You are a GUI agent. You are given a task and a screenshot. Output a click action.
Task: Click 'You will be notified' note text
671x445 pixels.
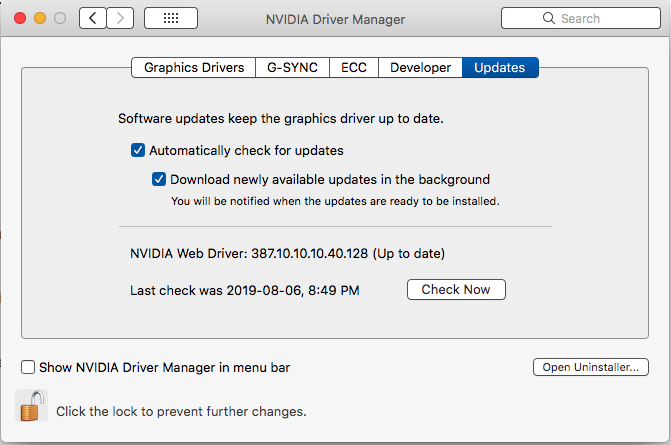coord(336,201)
